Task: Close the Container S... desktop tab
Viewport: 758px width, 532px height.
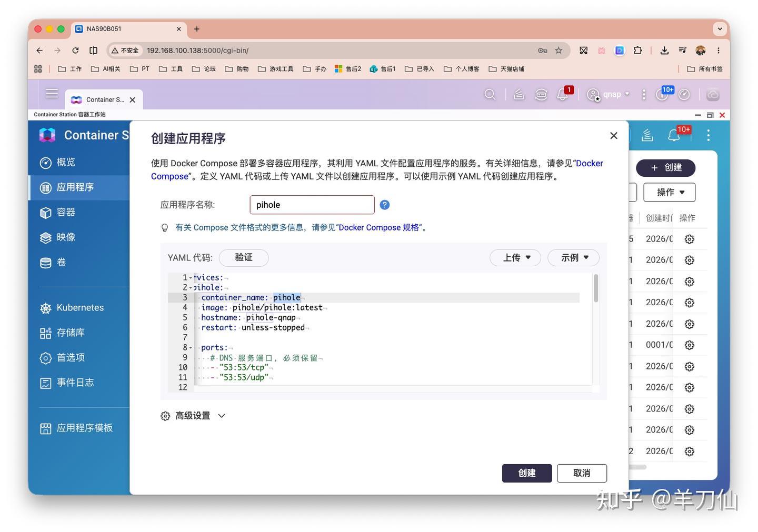Action: pos(133,100)
